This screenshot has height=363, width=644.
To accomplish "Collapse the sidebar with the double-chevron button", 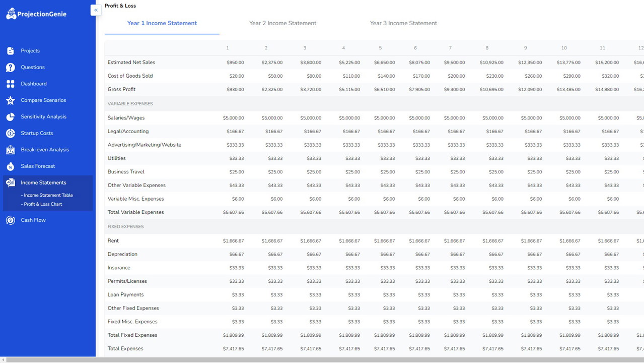I will [96, 10].
